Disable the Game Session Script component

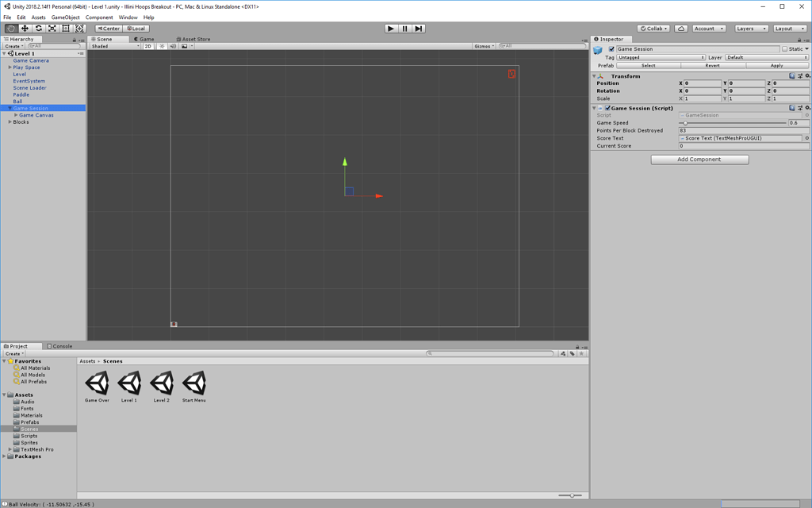[x=609, y=108]
